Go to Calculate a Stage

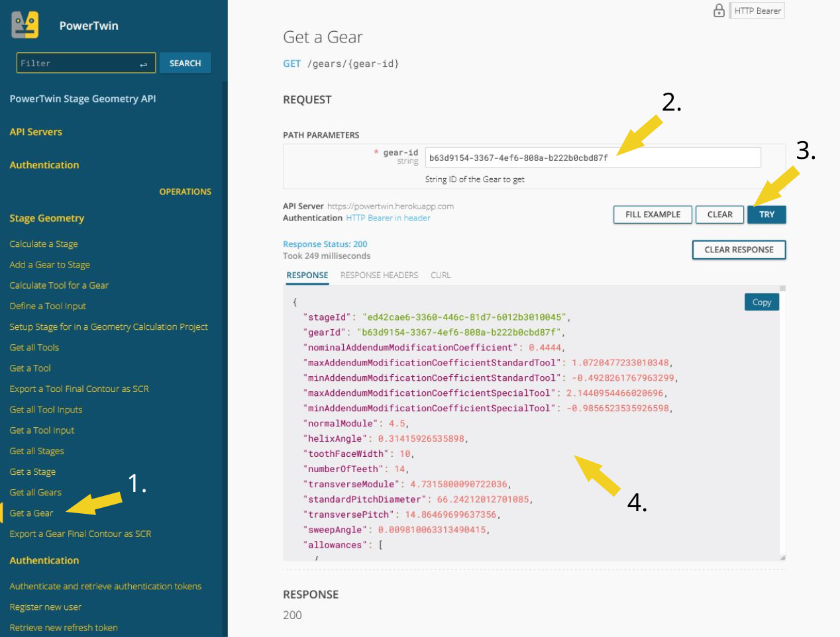point(44,244)
